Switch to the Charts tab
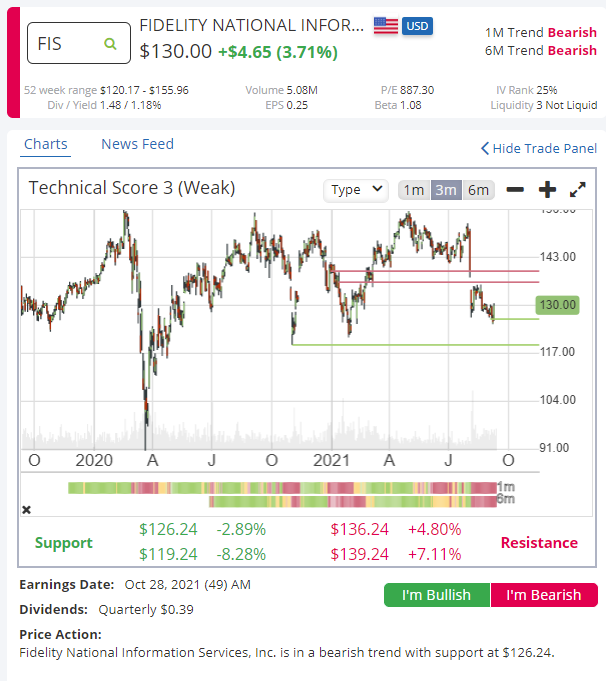 tap(46, 144)
